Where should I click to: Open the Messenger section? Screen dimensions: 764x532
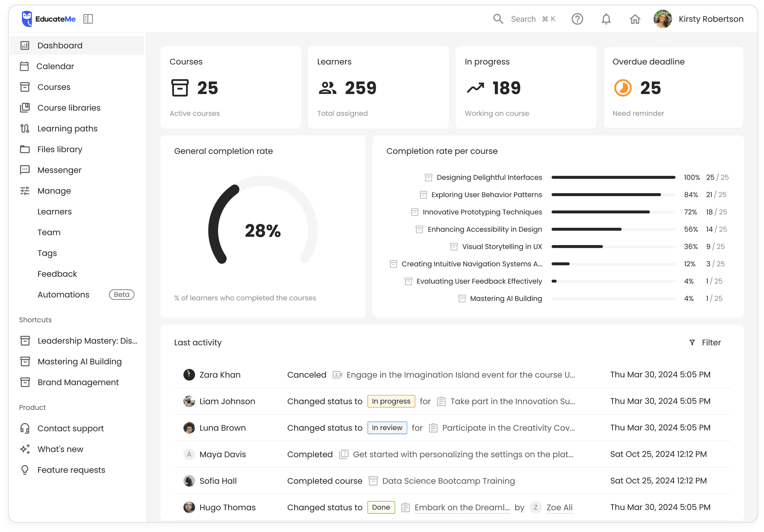[59, 170]
